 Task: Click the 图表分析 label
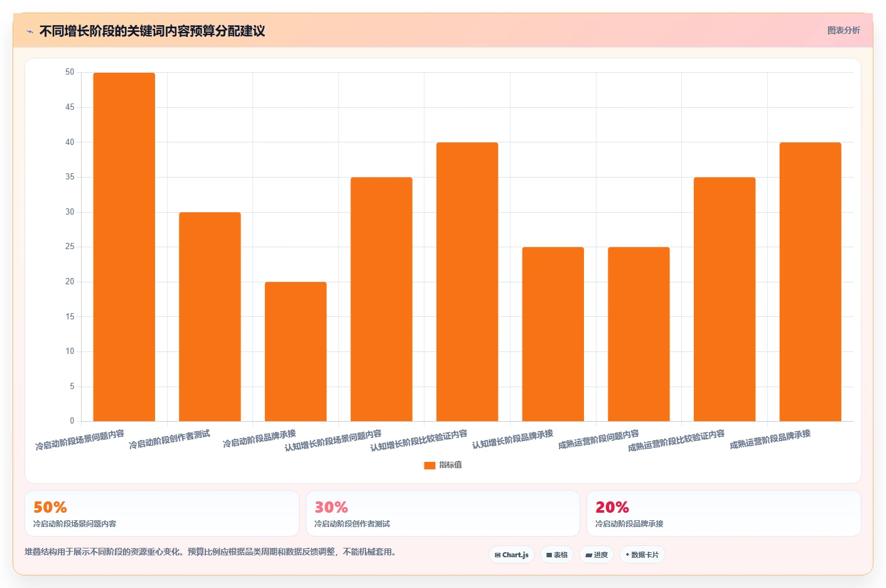[843, 30]
